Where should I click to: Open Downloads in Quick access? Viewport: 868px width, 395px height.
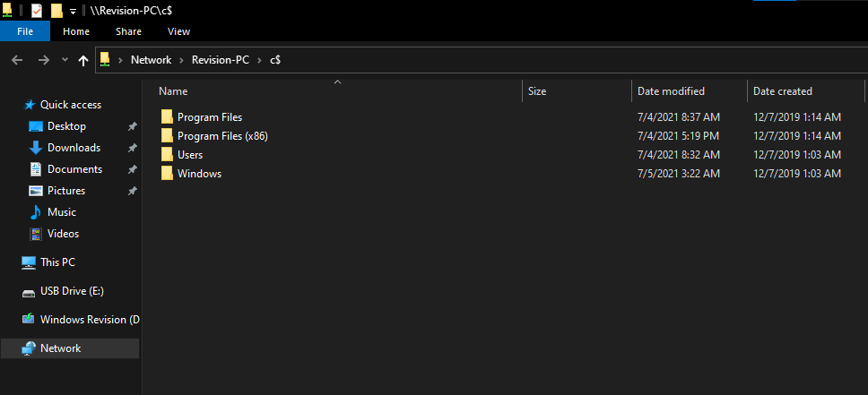click(74, 148)
